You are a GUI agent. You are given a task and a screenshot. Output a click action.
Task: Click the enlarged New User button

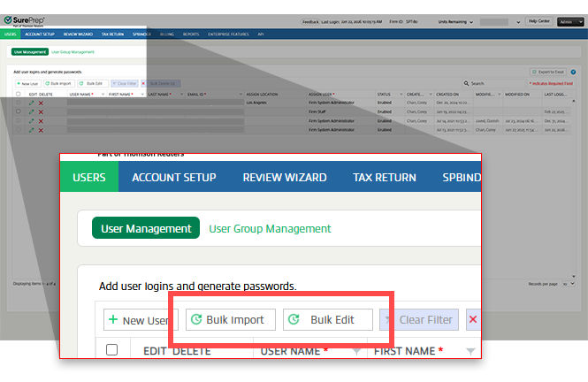point(141,320)
